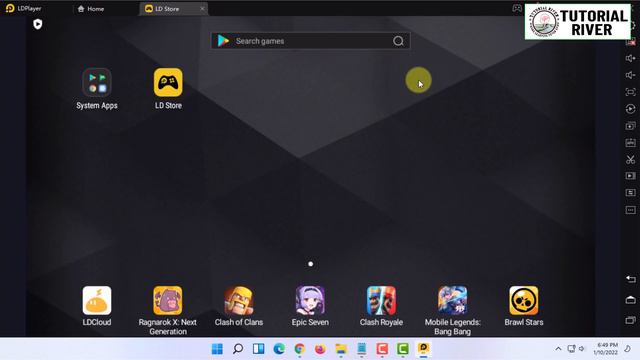The height and width of the screenshot is (360, 640).
Task: Click the home screen page indicator dot
Action: 311,264
